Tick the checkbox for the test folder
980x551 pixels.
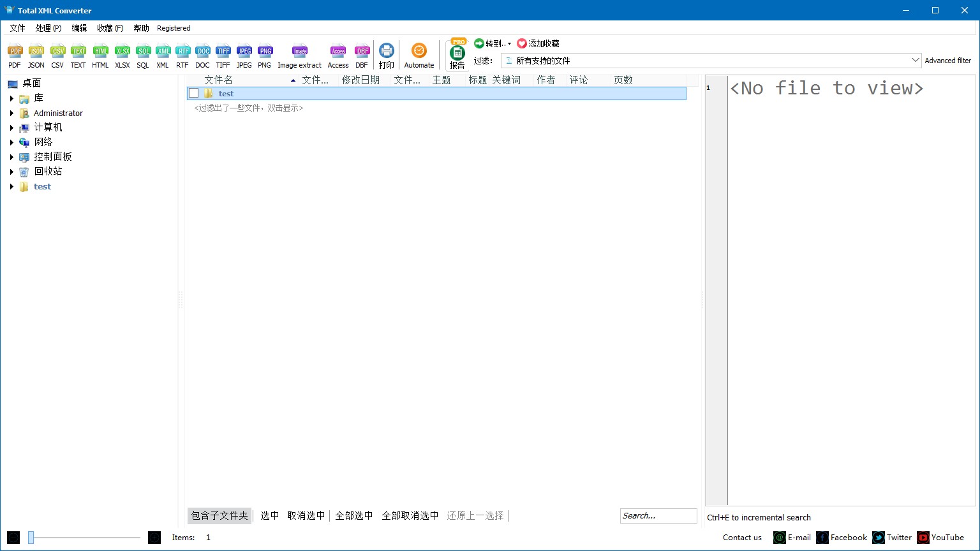[194, 93]
